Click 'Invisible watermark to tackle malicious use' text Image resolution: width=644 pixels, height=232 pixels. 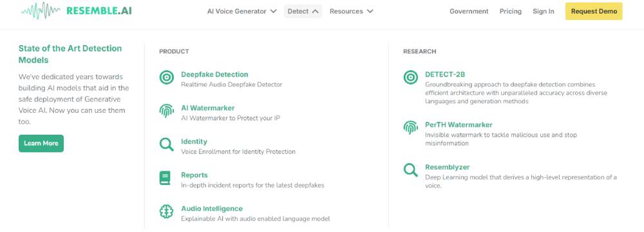pyautogui.click(x=501, y=139)
